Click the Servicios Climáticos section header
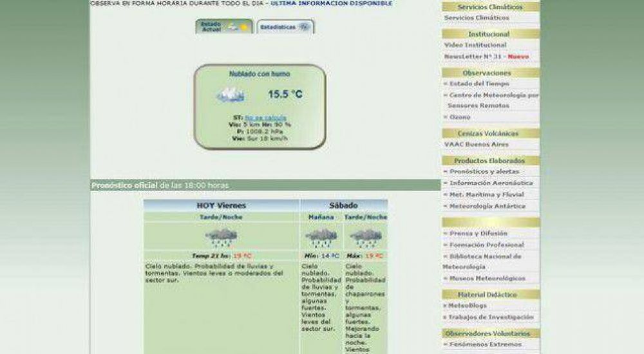The image size is (644, 354). pyautogui.click(x=490, y=7)
